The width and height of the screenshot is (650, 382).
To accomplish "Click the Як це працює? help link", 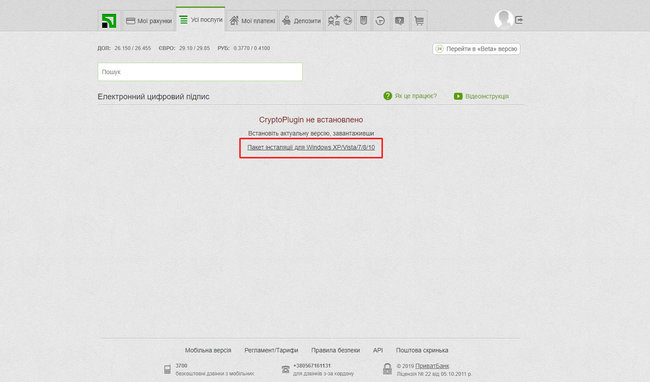I will point(415,96).
